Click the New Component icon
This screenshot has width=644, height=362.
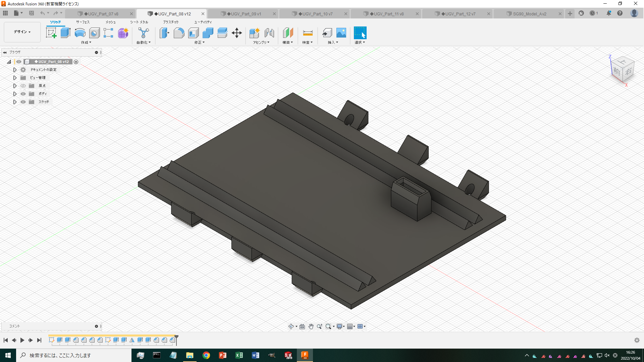click(255, 33)
